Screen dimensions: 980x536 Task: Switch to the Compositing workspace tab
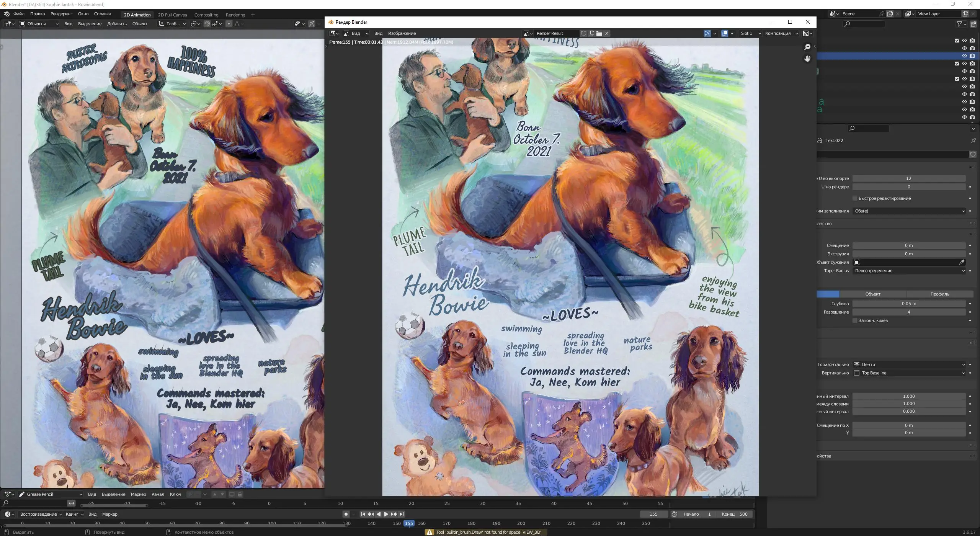206,15
